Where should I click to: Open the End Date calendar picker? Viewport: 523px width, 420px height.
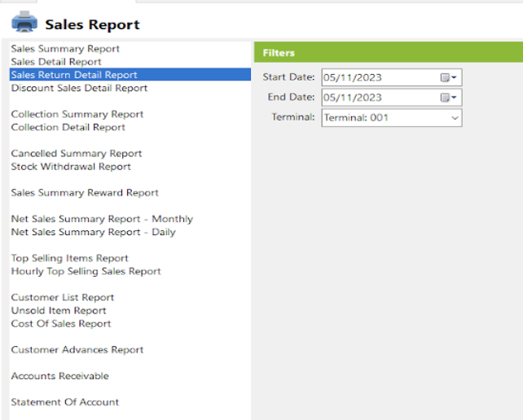click(x=448, y=98)
